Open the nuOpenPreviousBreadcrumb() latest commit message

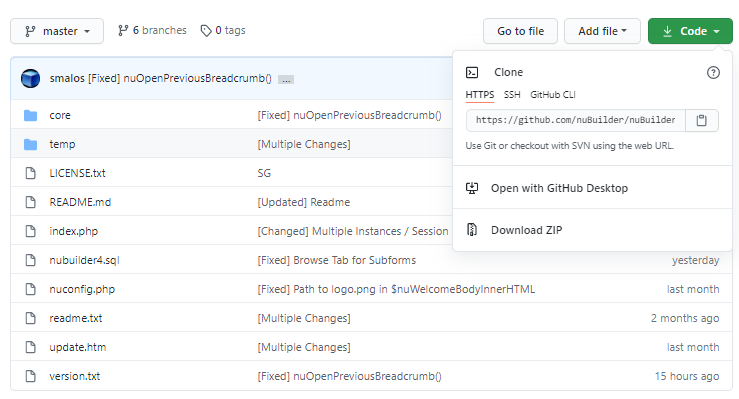click(x=180, y=78)
